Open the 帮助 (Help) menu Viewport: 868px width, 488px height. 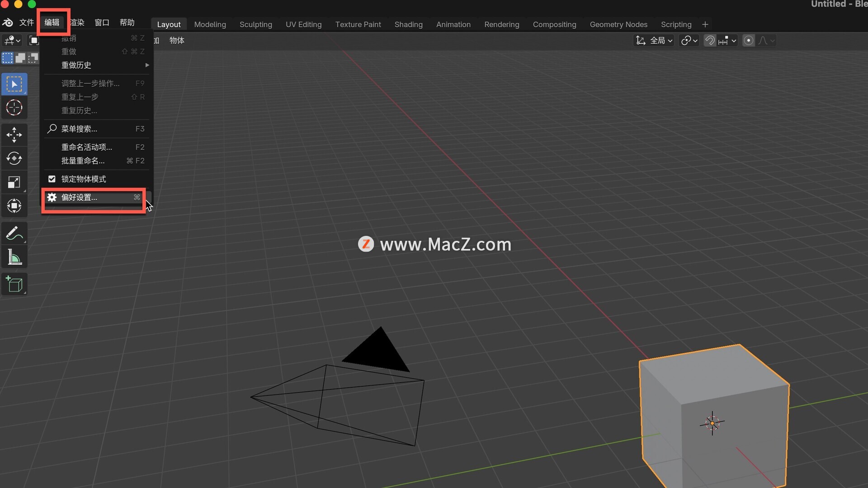tap(127, 23)
